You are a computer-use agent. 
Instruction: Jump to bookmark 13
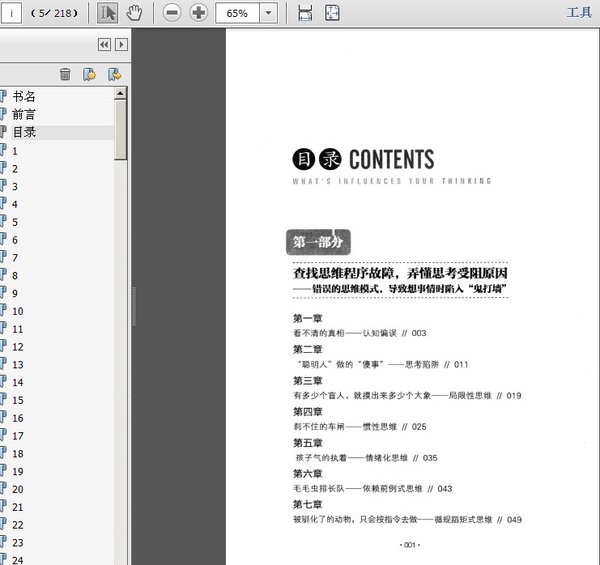(18, 365)
